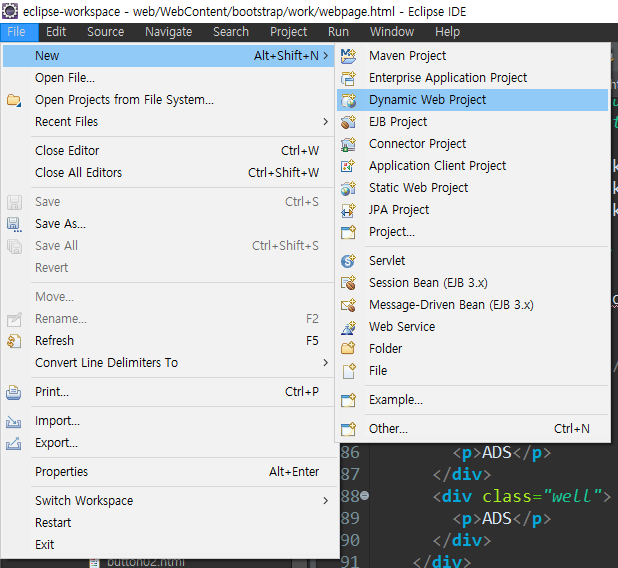618x568 pixels.
Task: Click the Application Client Project icon
Action: click(x=348, y=166)
